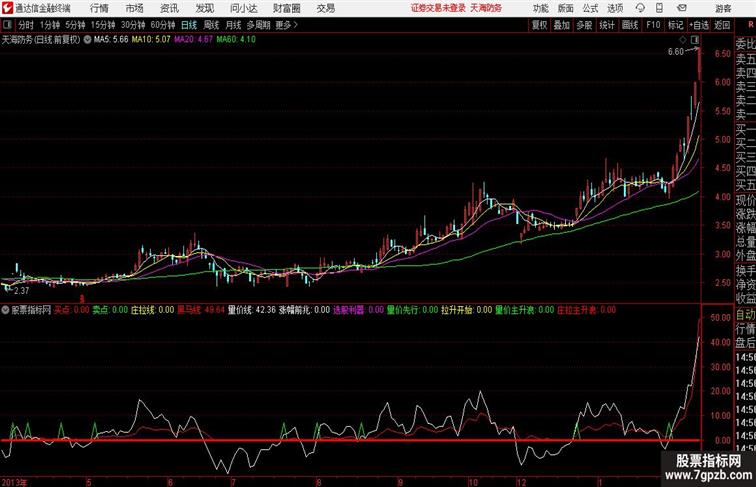Screen dimensions: 756x487
Task: Select the 多周期 multi-period tab
Action: 258,25
